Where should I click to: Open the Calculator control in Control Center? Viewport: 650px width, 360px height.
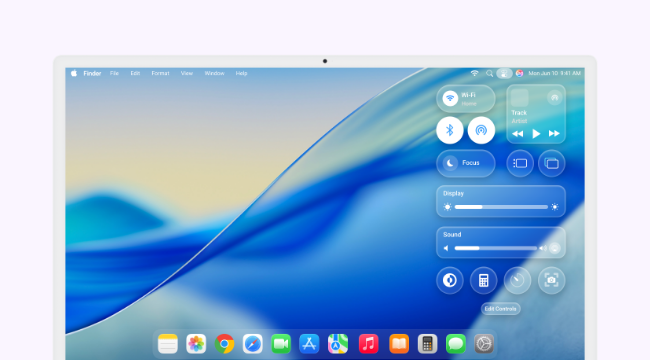483,281
